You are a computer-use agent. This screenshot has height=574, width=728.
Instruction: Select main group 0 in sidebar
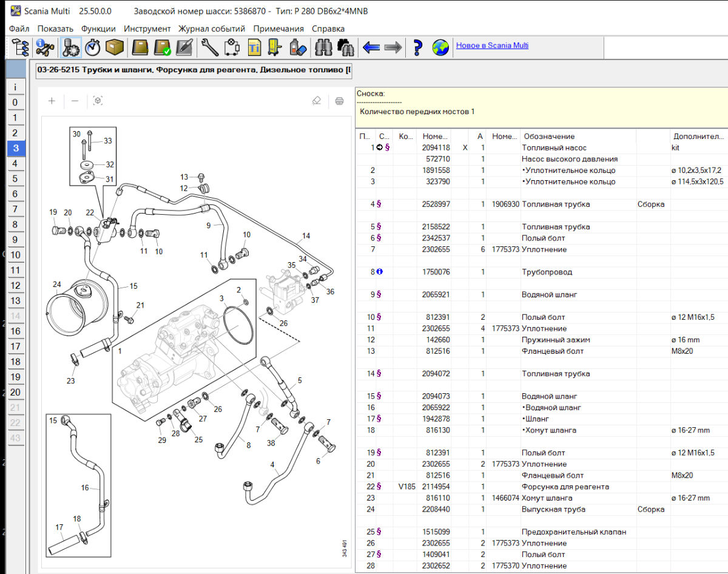coord(15,103)
